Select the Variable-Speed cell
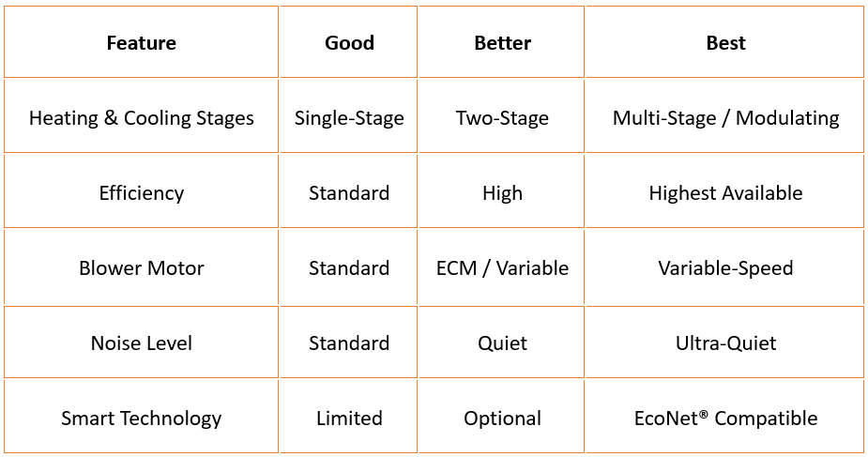 (725, 268)
